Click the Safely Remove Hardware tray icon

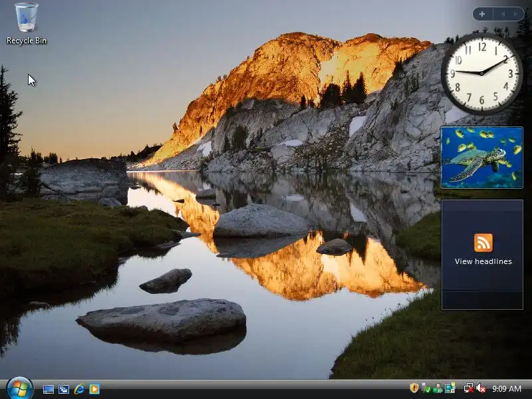tap(426, 388)
